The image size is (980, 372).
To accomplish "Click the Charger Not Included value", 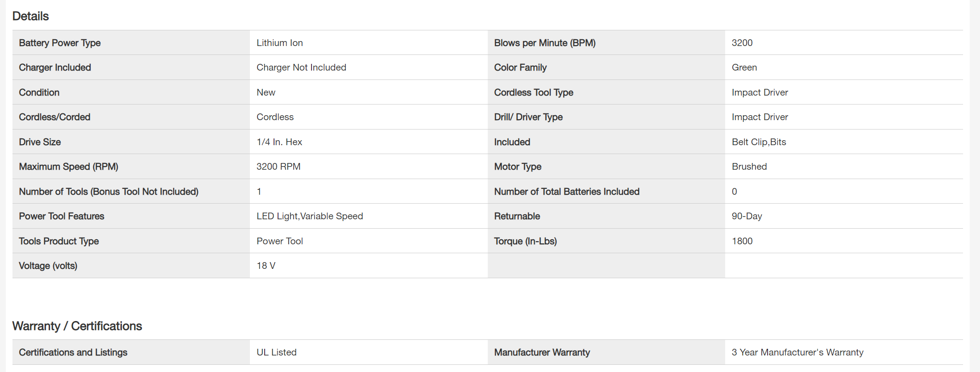I will point(301,67).
